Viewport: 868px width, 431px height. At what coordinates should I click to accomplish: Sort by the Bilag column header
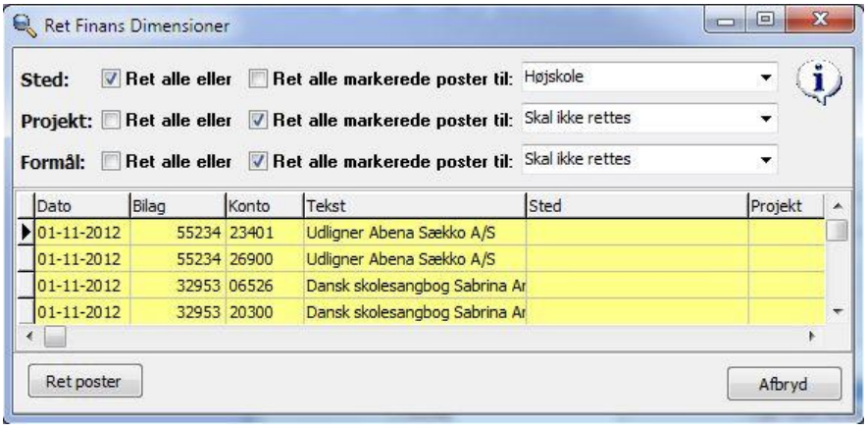[x=178, y=206]
